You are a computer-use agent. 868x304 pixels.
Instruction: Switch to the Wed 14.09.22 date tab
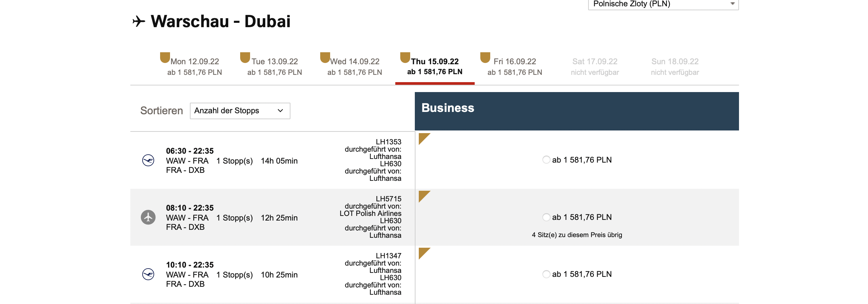(x=355, y=67)
